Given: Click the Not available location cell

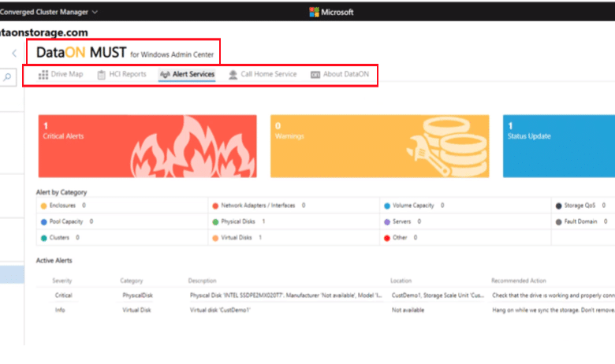Looking at the screenshot, I should pos(408,310).
